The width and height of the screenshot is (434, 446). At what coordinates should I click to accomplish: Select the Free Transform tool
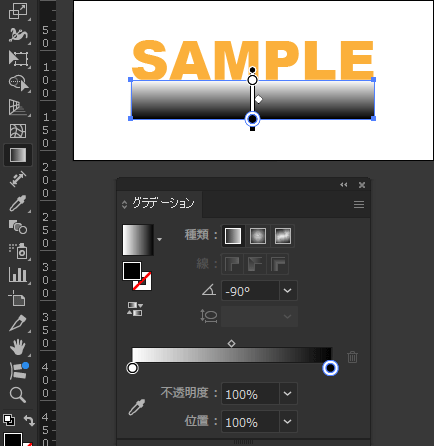pos(18,58)
